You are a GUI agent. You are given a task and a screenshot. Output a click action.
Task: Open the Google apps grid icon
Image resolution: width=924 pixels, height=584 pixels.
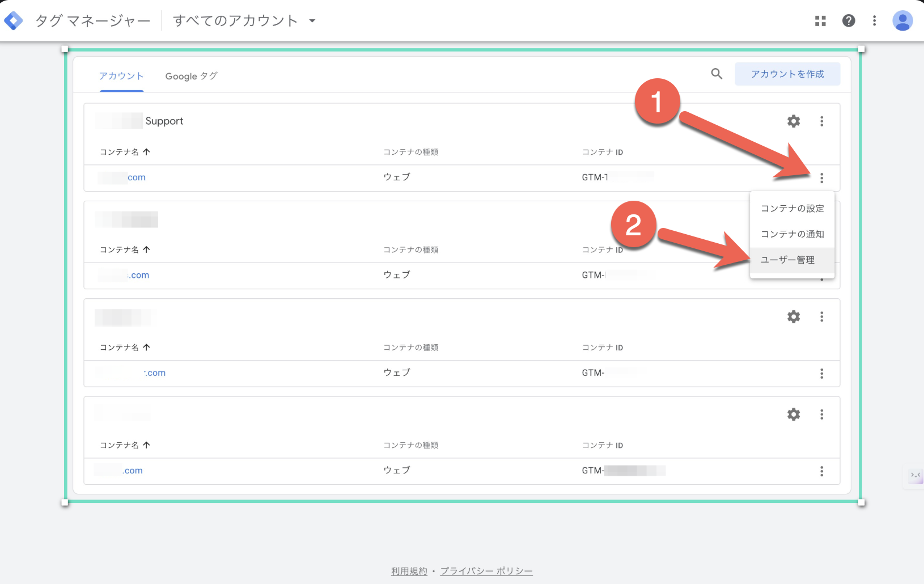(821, 20)
